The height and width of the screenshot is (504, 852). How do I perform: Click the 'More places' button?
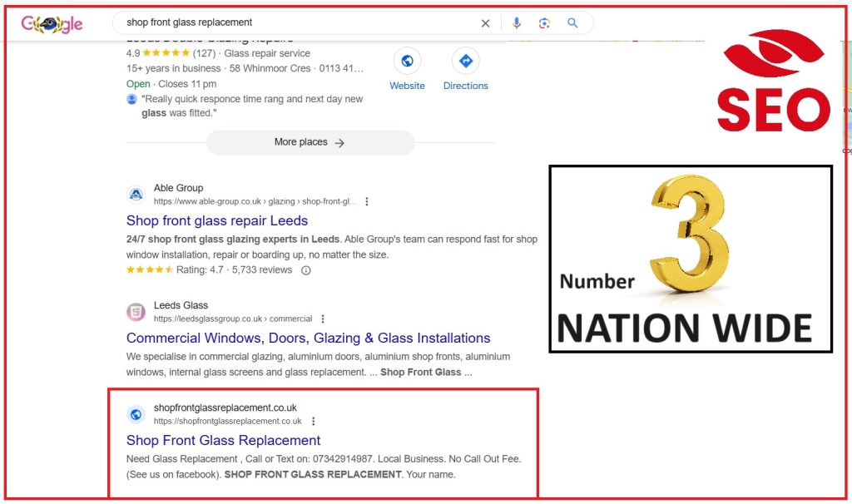point(310,142)
